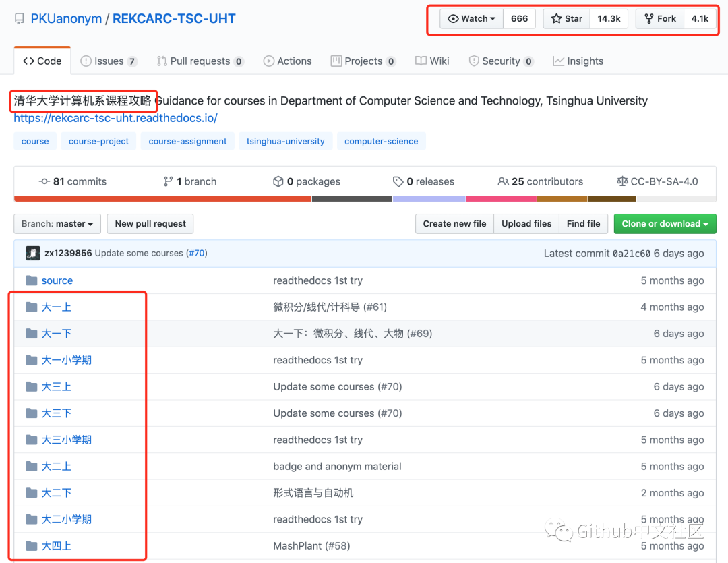Click Create new file button
This screenshot has width=728, height=563.
tap(454, 224)
